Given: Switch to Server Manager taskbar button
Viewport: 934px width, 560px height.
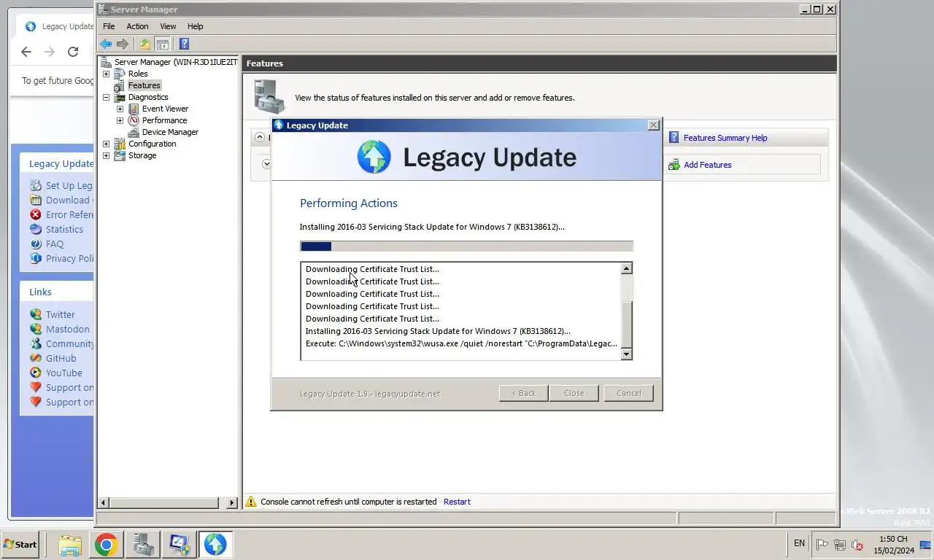Looking at the screenshot, I should click(x=143, y=545).
